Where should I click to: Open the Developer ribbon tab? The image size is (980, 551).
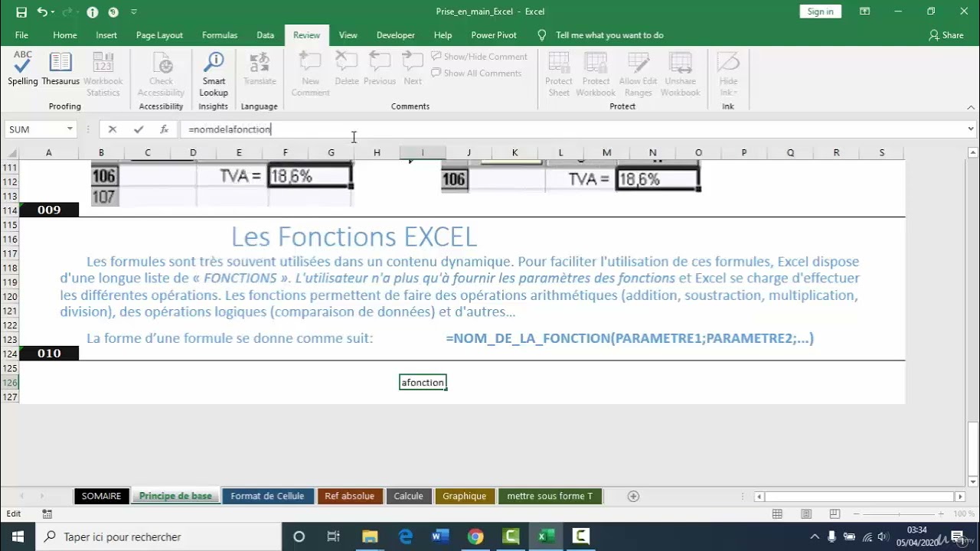[x=396, y=35]
